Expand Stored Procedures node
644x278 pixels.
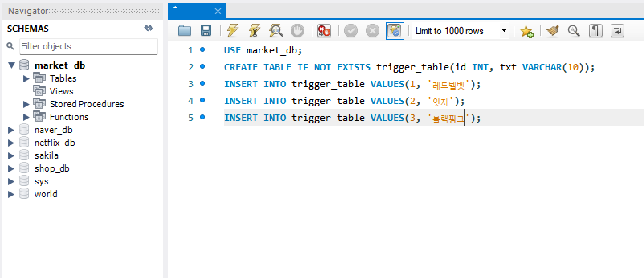click(x=26, y=104)
